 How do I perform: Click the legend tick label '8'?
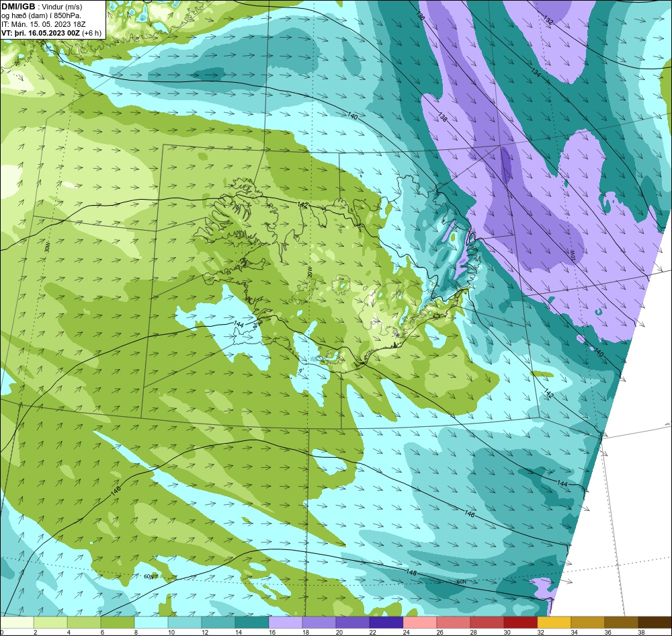tap(137, 632)
